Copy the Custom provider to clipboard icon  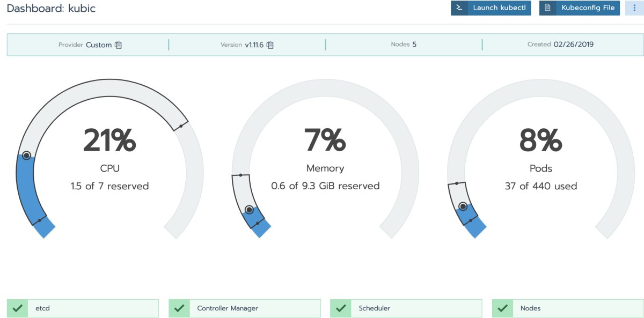click(x=119, y=45)
